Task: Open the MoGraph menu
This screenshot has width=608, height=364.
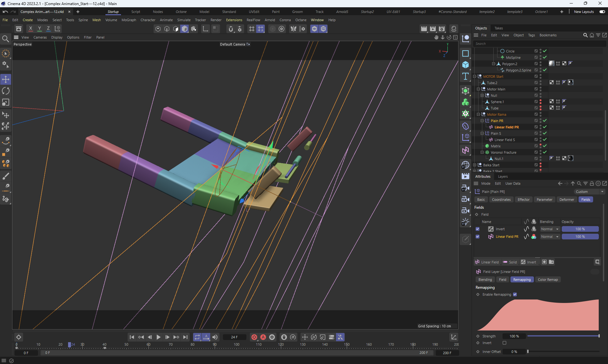Action: (x=129, y=20)
